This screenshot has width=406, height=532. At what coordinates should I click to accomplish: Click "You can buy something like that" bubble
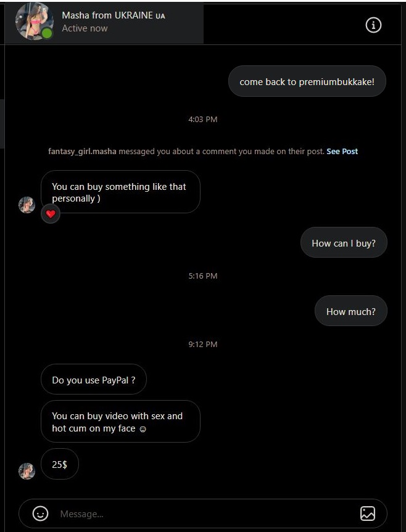click(120, 192)
